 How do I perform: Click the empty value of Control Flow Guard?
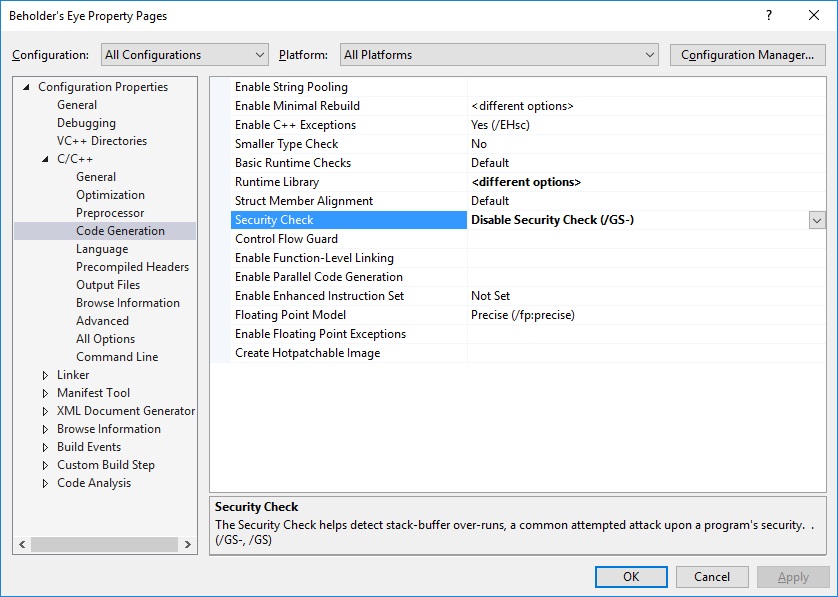point(646,239)
